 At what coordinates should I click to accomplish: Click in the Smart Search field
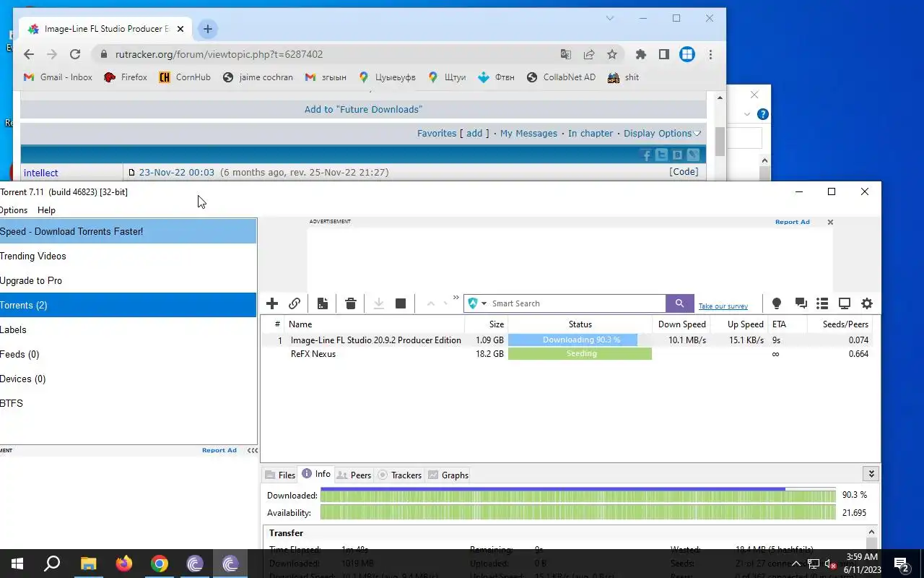pyautogui.click(x=576, y=303)
